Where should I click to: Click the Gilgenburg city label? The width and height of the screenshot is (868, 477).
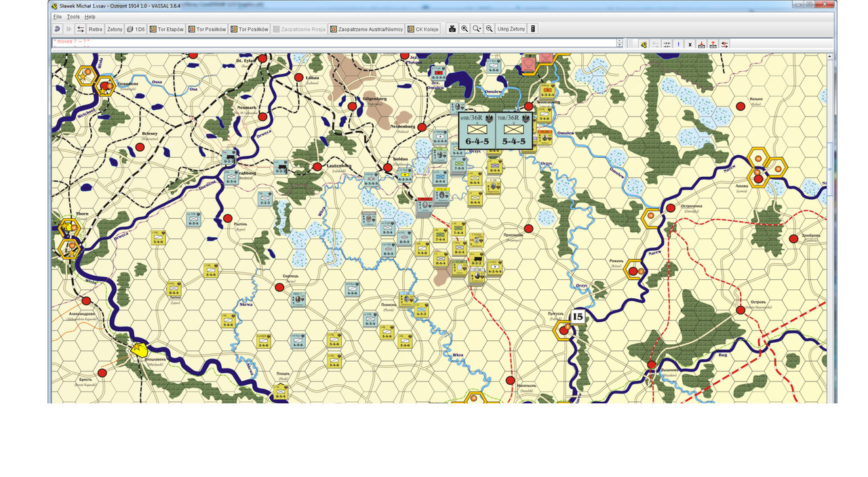point(373,99)
